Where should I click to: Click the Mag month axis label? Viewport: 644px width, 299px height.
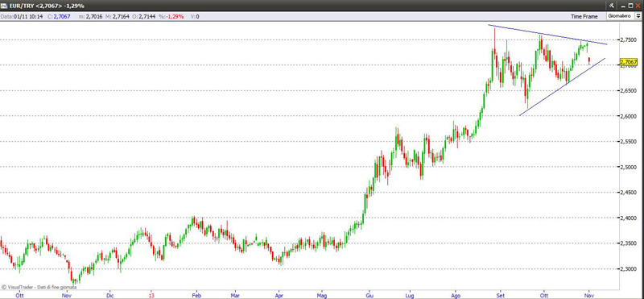click(x=322, y=295)
